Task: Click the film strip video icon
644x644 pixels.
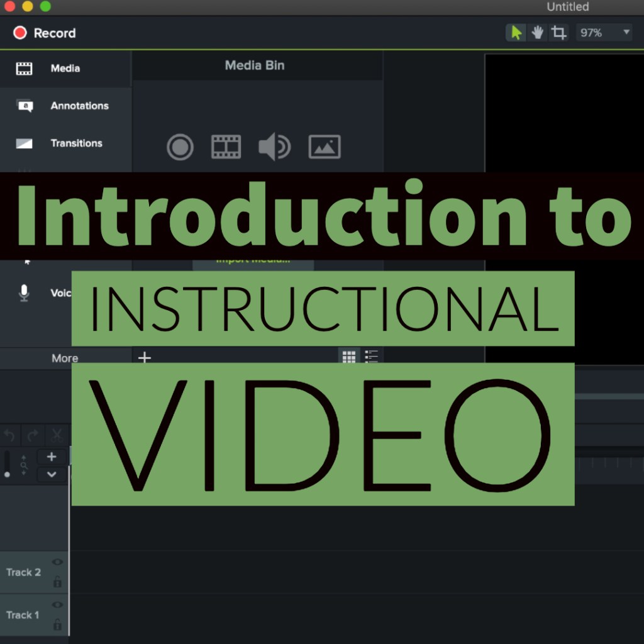Action: 226,147
